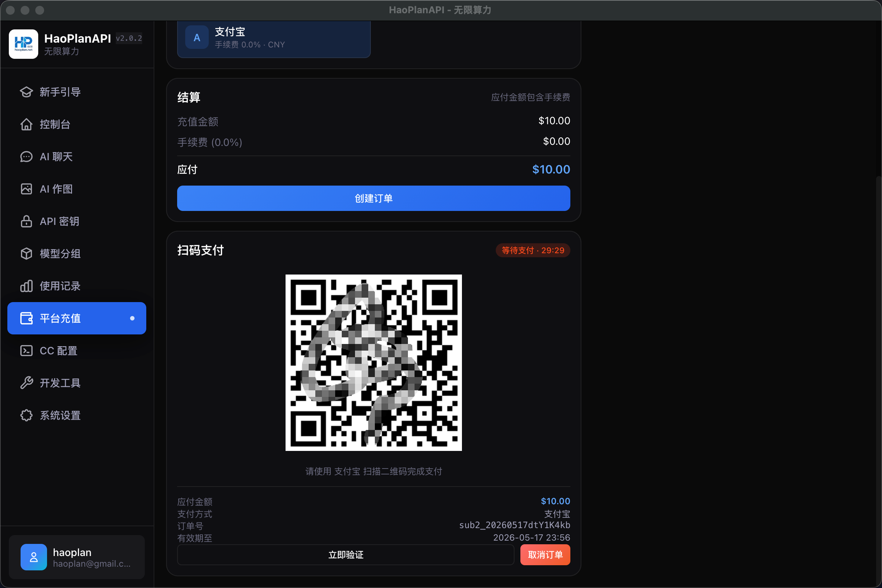This screenshot has height=588, width=882.
Task: Click the haoplan@gmail.c... email text
Action: coord(92,564)
